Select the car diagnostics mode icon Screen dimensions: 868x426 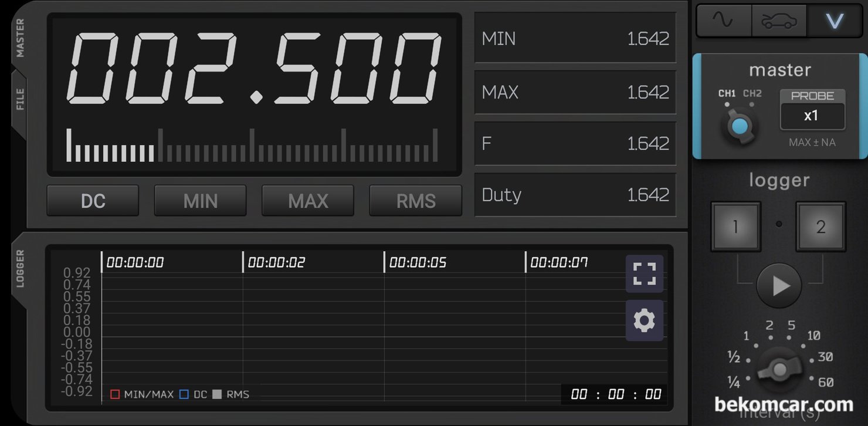[779, 21]
